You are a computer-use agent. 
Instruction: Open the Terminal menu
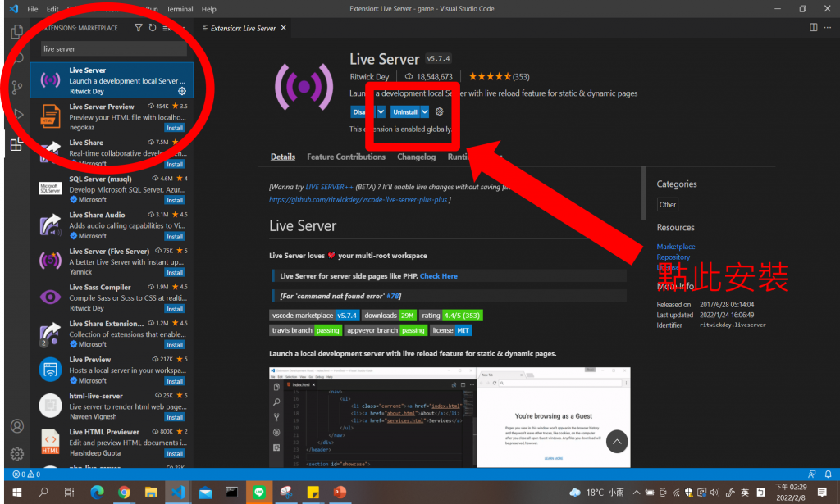(x=180, y=9)
